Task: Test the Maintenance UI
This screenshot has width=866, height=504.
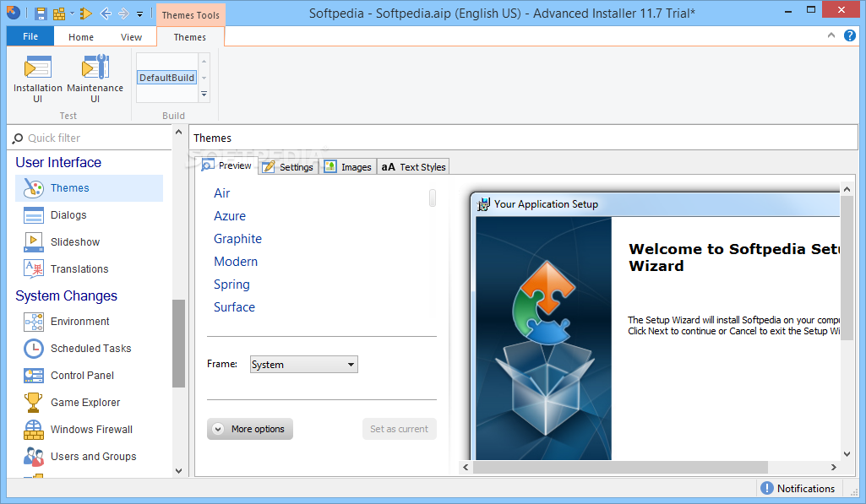Action: (95, 79)
